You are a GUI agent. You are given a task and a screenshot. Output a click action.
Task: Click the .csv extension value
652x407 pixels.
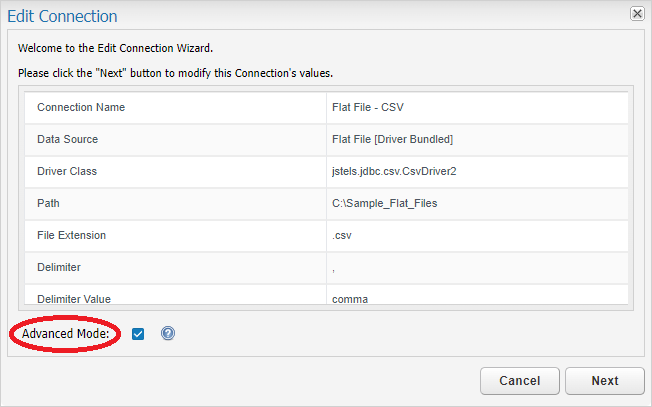point(342,236)
